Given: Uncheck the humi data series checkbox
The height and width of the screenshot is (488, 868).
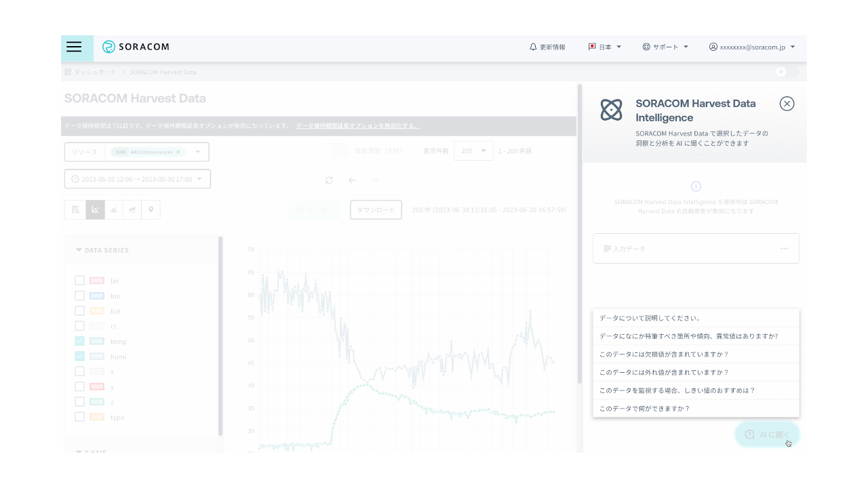Looking at the screenshot, I should 80,357.
